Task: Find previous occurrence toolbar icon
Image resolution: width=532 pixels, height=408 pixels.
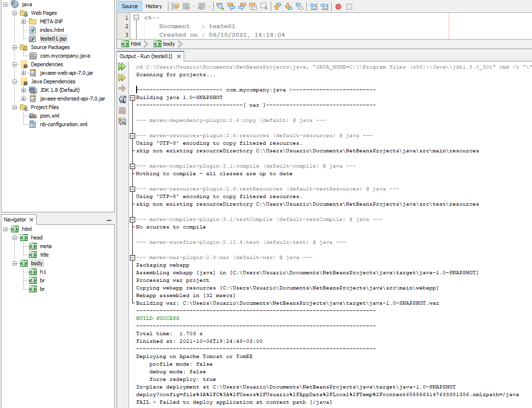Action: (x=231, y=7)
